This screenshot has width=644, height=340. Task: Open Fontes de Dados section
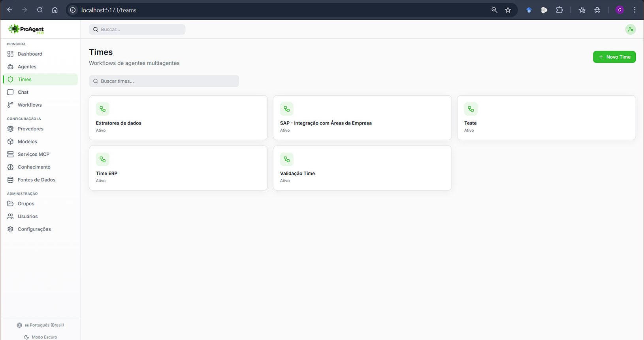click(36, 180)
